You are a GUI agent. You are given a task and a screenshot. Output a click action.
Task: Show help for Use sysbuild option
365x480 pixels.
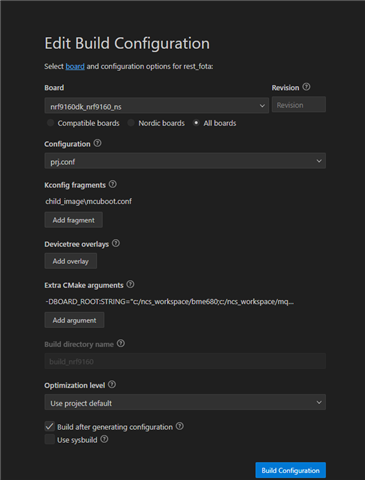click(x=104, y=439)
